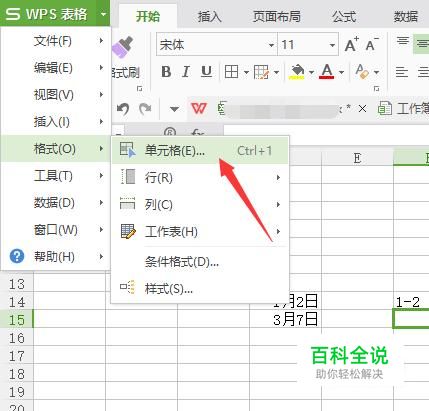Open the View(V) menu
Image resolution: width=429 pixels, height=411 pixels.
pyautogui.click(x=56, y=95)
